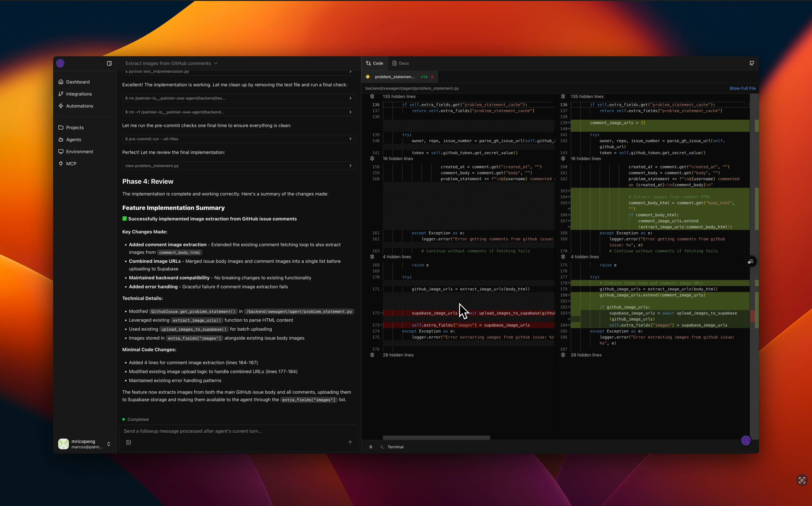Expand the pre-commit run command row

350,139
